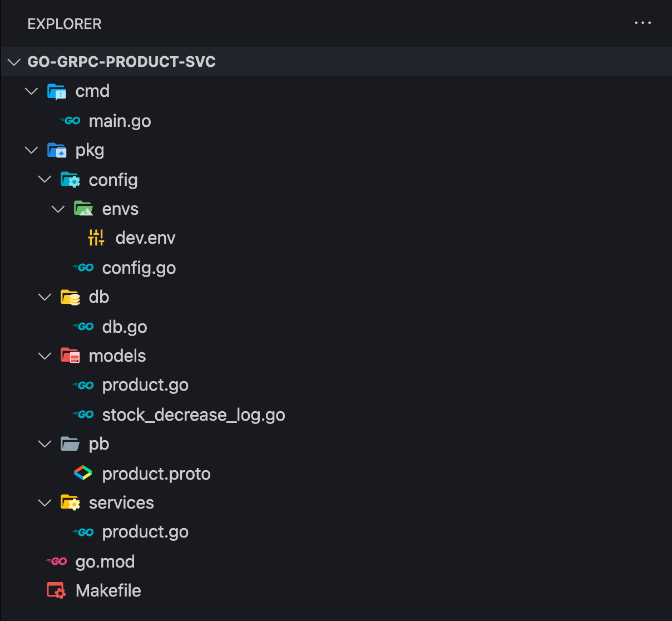Open stock_decrease_log.go
Screen dimensions: 672x621
pos(193,414)
